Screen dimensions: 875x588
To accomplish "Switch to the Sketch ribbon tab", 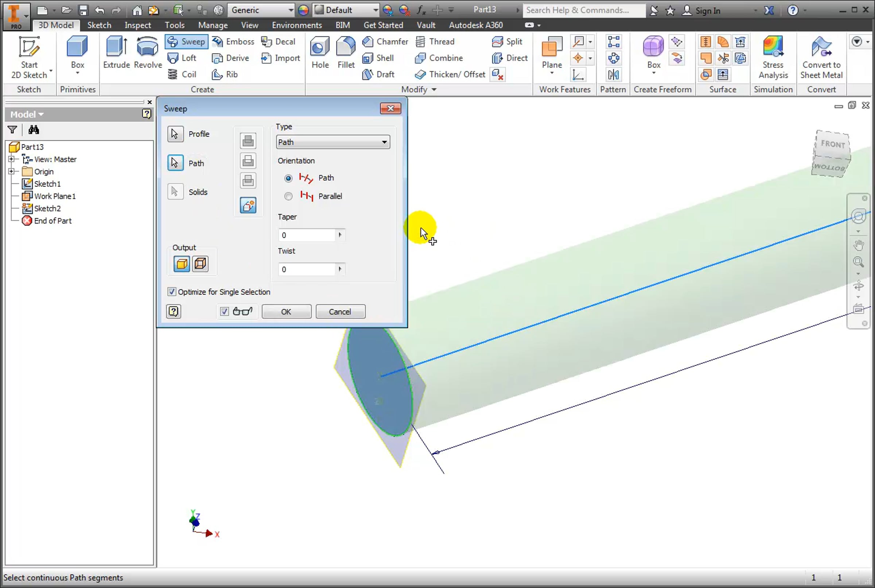I will point(99,25).
